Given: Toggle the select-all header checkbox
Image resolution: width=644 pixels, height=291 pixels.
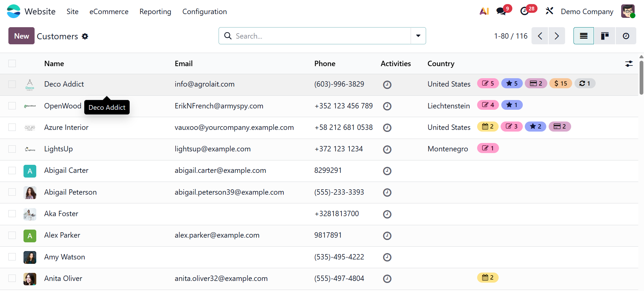Looking at the screenshot, I should click(x=12, y=64).
